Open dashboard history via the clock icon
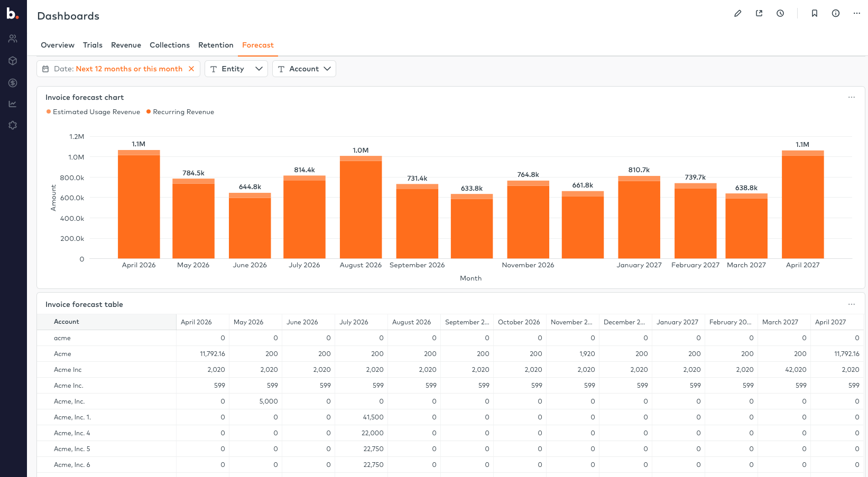868x477 pixels. [x=780, y=13]
